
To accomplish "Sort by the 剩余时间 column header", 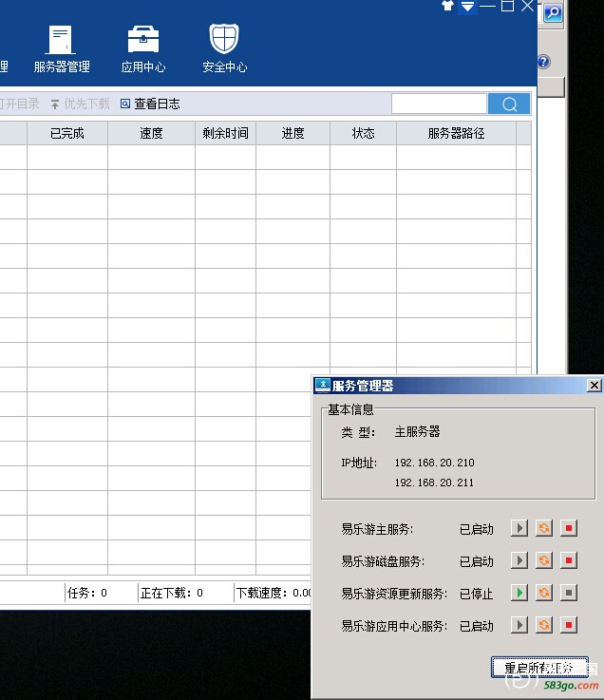I will [225, 133].
